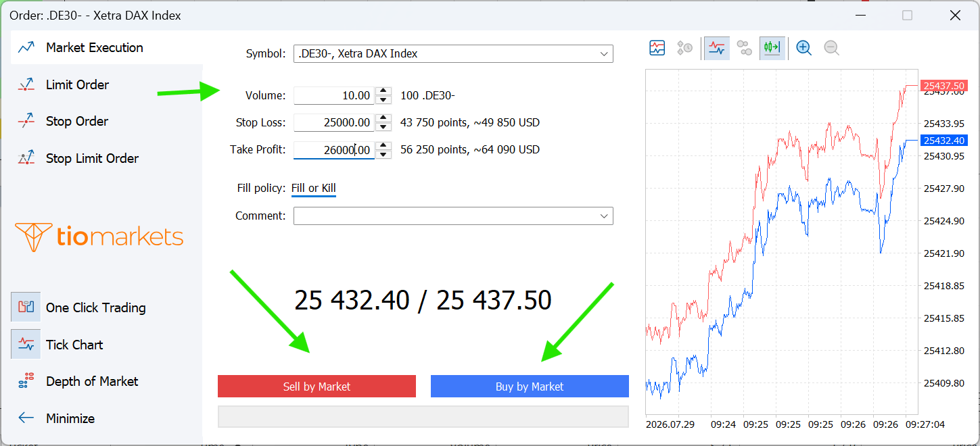
Task: Click the blue 25432.40 bid price label
Action: point(945,141)
